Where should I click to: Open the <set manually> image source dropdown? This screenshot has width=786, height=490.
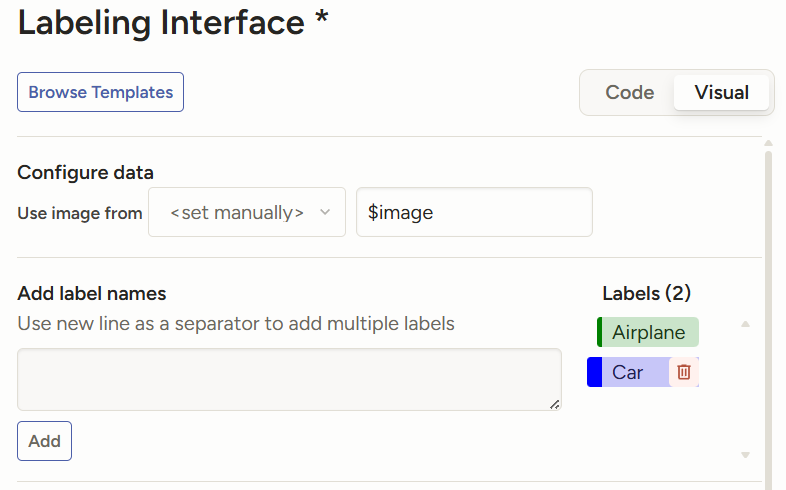click(x=247, y=213)
